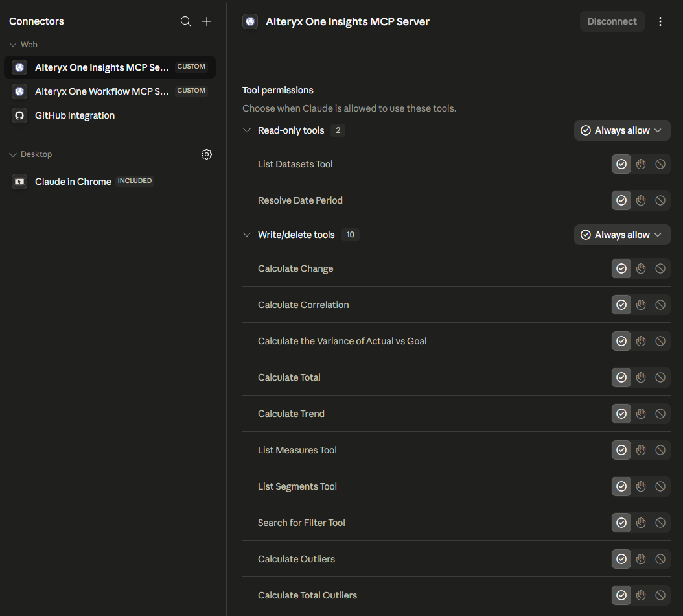This screenshot has width=683, height=616.
Task: Set Search for Filter Tool to needs approval
Action: point(641,522)
